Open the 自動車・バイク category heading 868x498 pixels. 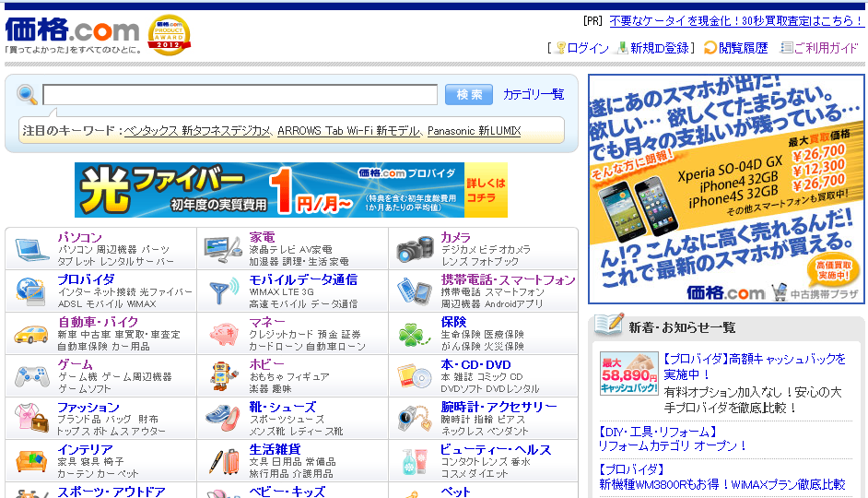pos(98,322)
